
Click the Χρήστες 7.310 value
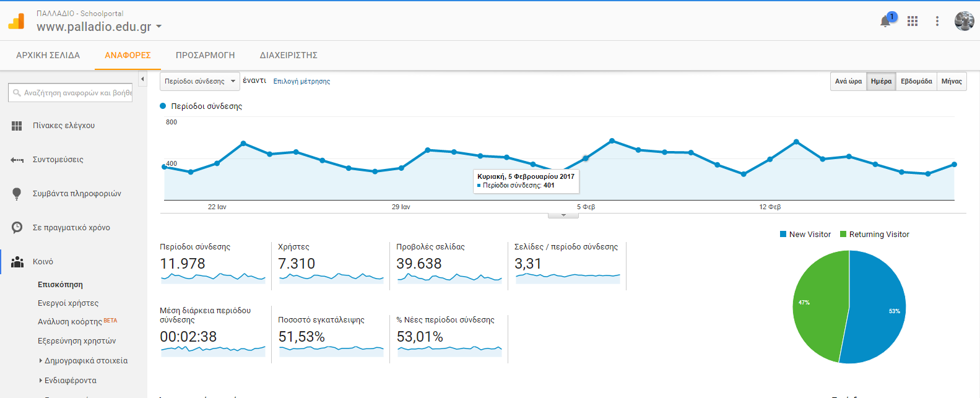coord(297,264)
